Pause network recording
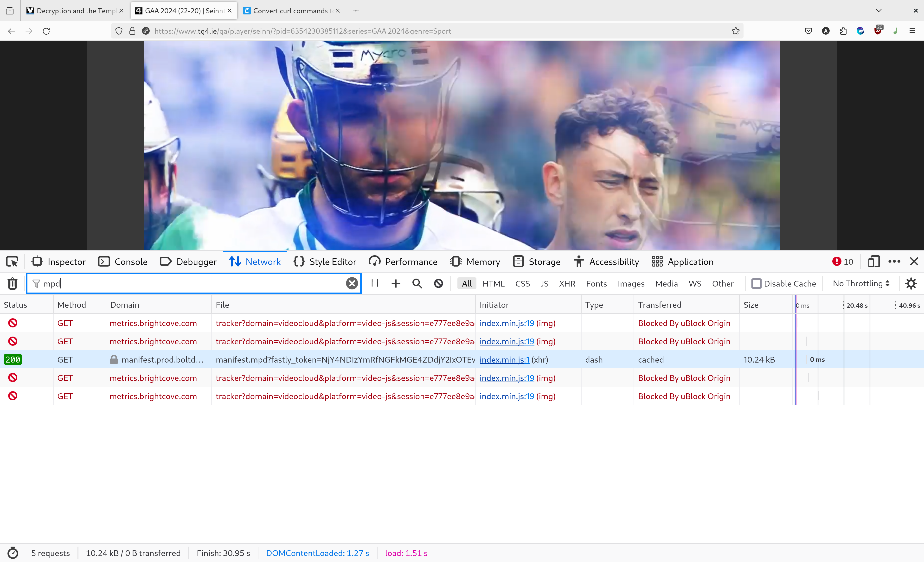Viewport: 924px width, 562px height. (375, 283)
